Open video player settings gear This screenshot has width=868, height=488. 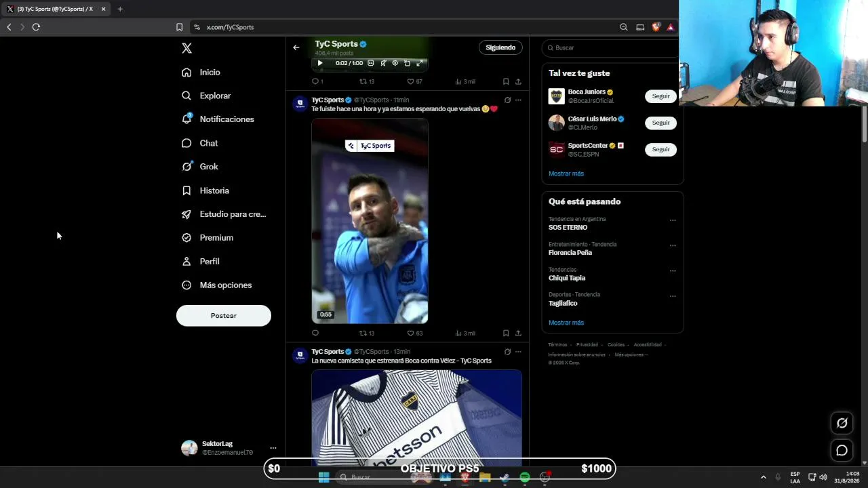coord(395,63)
